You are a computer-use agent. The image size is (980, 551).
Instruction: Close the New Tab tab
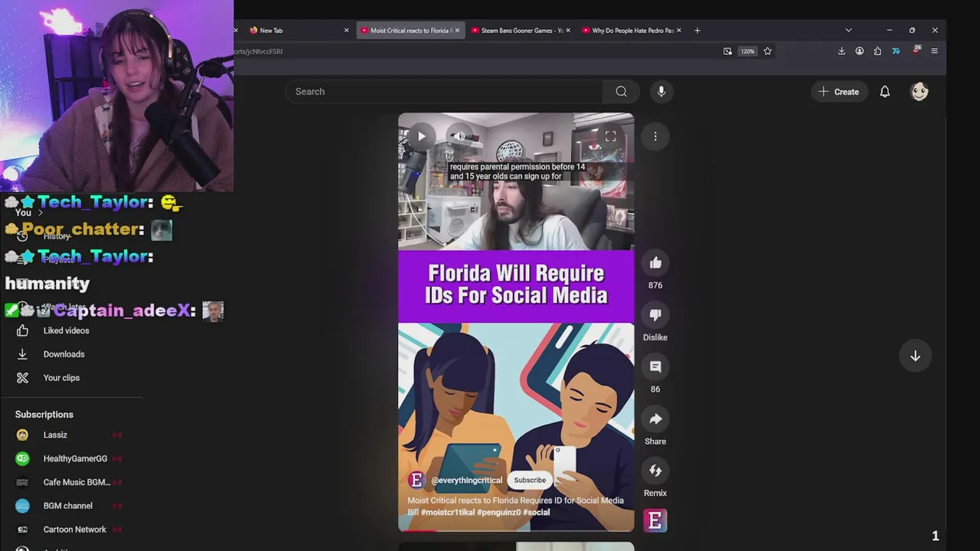click(346, 31)
